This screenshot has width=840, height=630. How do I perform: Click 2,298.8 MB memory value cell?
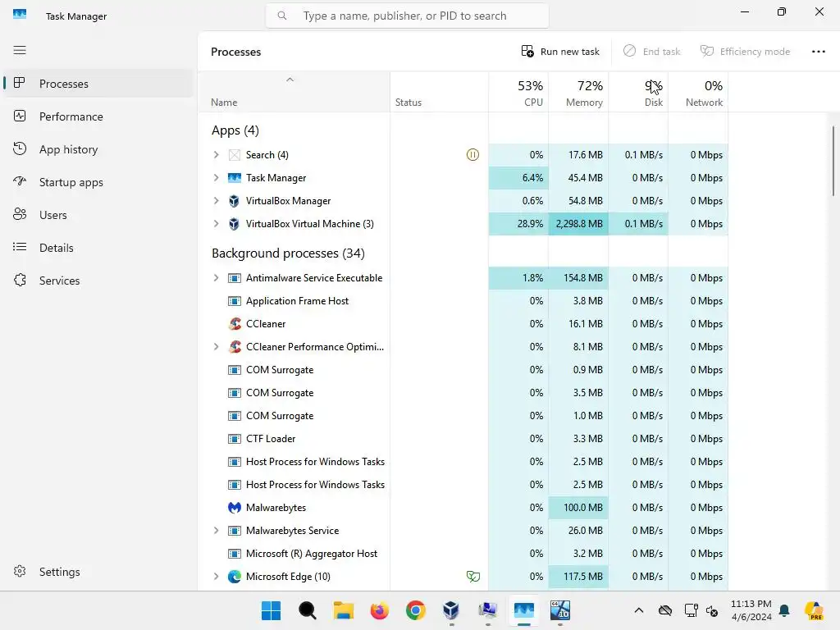click(x=578, y=224)
